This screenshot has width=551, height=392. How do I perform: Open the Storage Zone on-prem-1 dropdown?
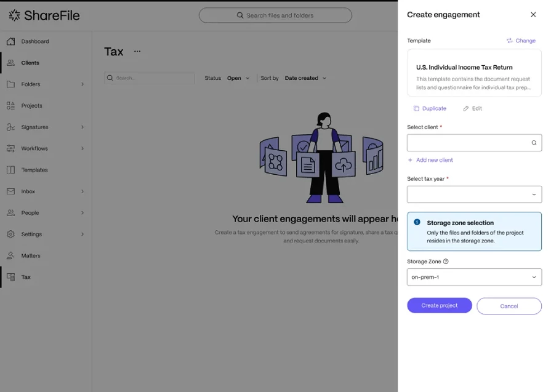coord(475,277)
